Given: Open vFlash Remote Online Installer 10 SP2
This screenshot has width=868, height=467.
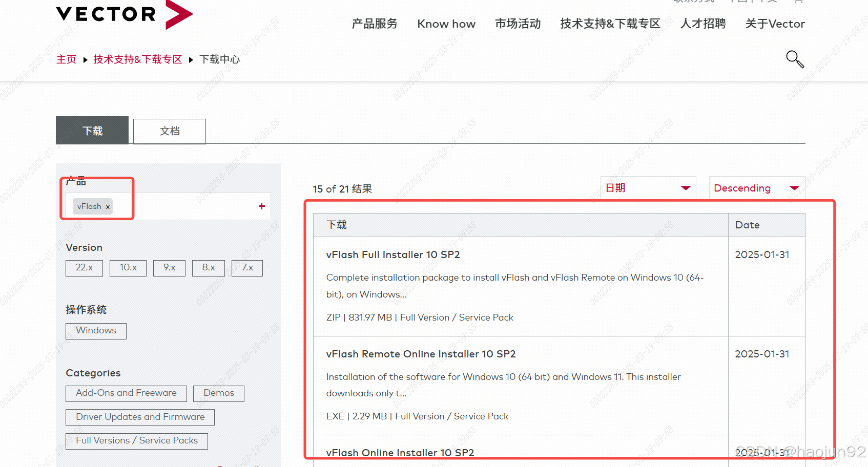Looking at the screenshot, I should [x=421, y=354].
